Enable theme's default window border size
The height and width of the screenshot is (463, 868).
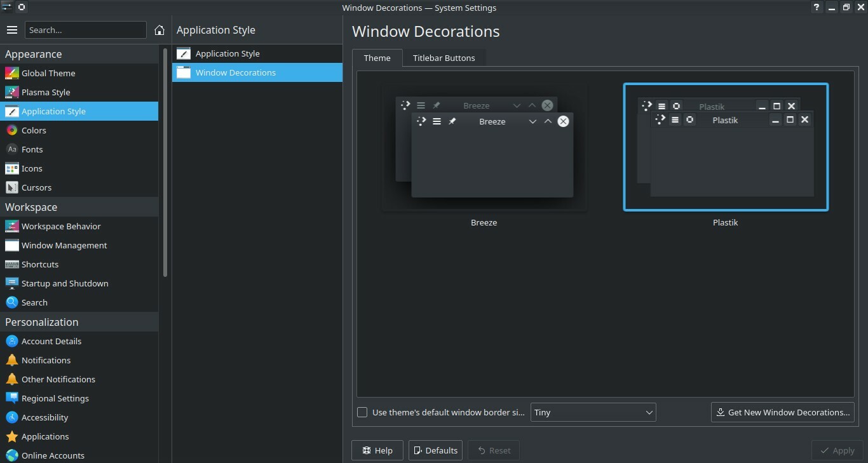(362, 412)
